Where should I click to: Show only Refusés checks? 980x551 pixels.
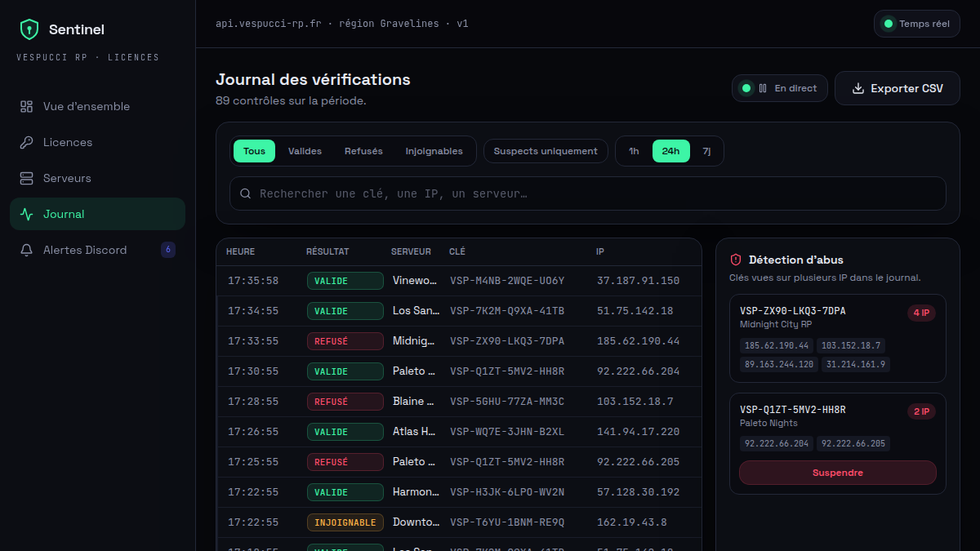(363, 151)
